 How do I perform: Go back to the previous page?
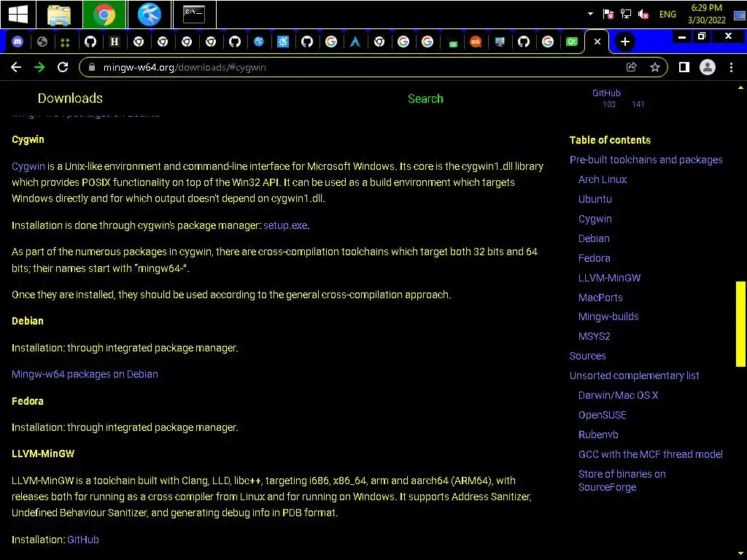click(x=16, y=67)
